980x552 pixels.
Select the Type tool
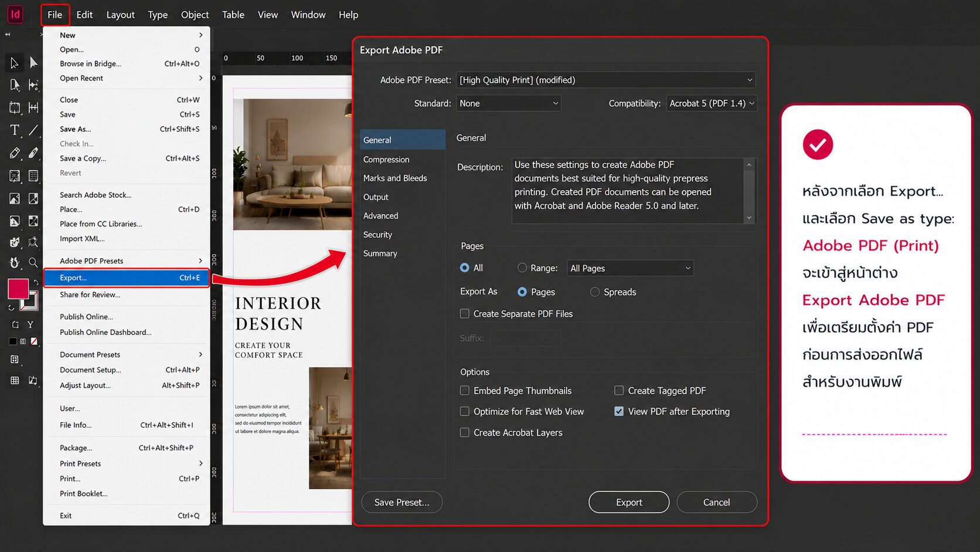15,130
